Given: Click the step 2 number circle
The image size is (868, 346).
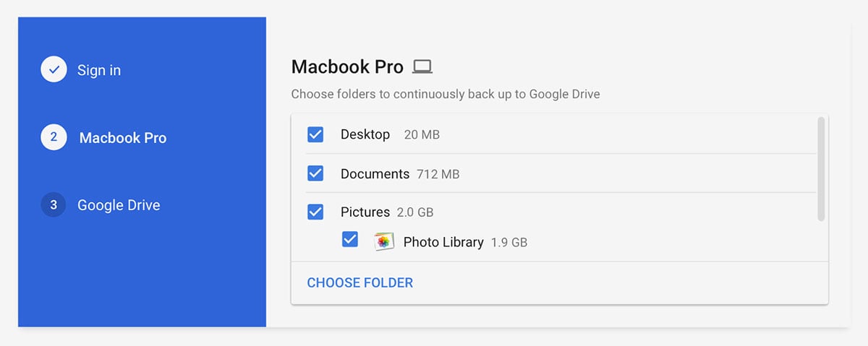Looking at the screenshot, I should [54, 137].
